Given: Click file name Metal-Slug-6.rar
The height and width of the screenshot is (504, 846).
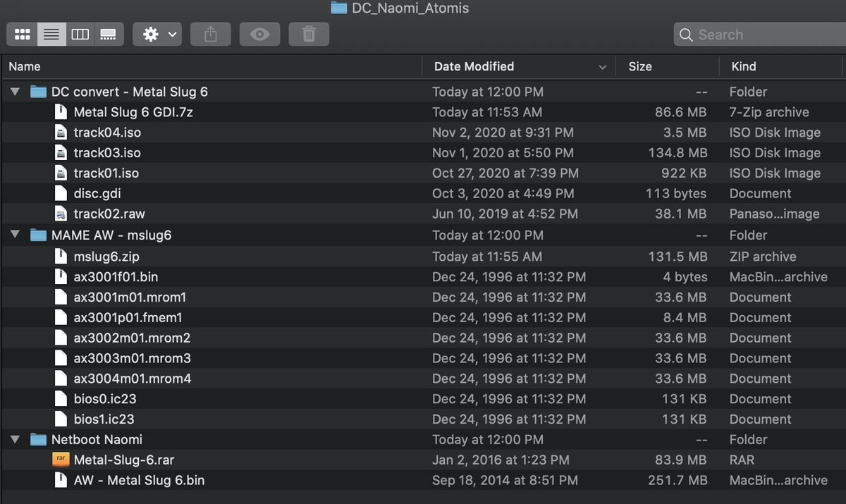Looking at the screenshot, I should click(x=124, y=460).
